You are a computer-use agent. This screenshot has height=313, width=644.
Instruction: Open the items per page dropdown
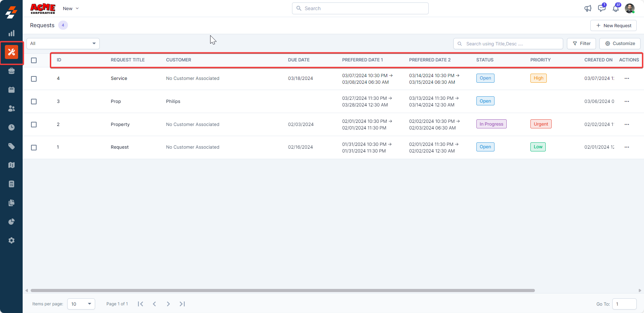[x=81, y=304]
